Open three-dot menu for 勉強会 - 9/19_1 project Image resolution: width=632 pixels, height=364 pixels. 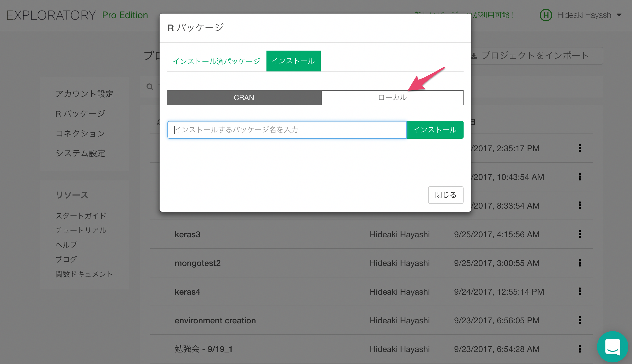point(580,349)
